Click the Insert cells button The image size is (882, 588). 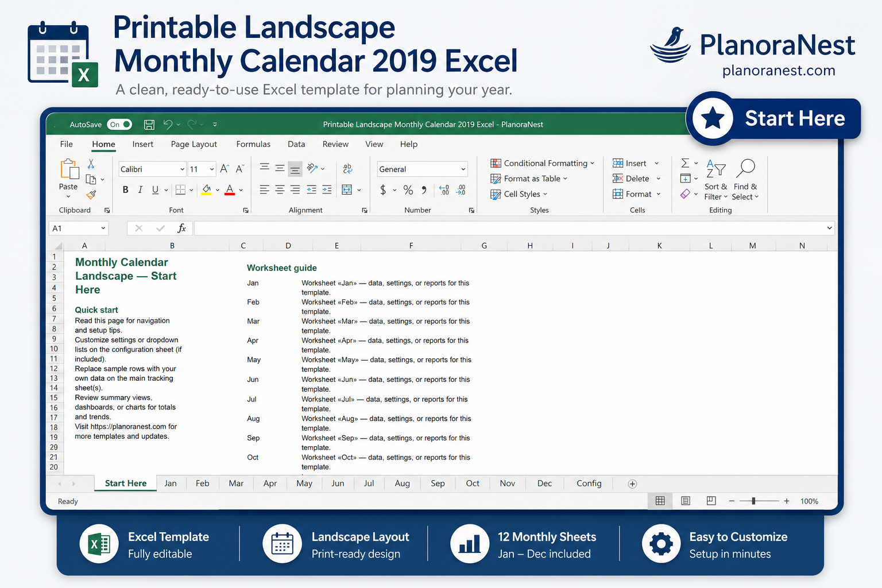click(x=636, y=164)
